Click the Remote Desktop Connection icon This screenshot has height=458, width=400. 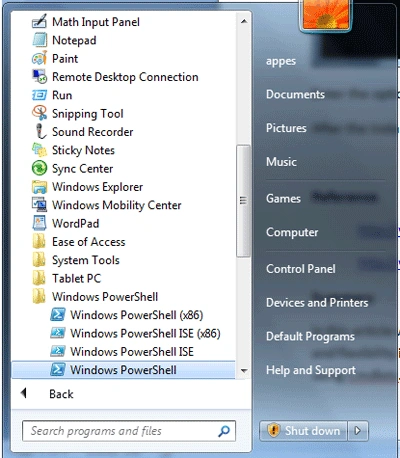point(39,77)
